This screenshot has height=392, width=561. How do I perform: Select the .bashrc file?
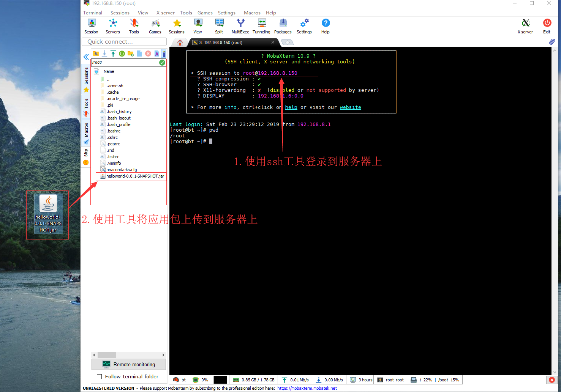(111, 131)
